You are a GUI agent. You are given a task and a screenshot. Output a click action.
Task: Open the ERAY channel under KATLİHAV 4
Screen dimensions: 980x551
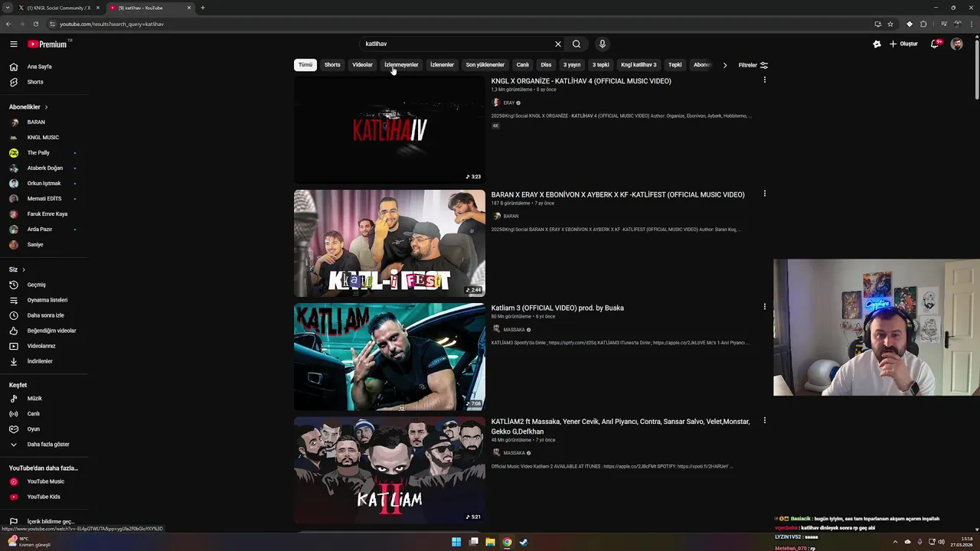click(508, 103)
